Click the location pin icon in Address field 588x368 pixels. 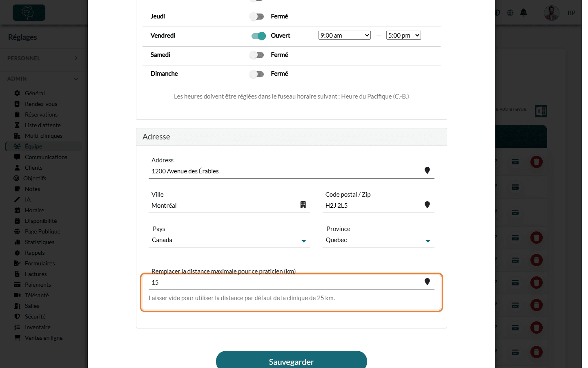[427, 171]
